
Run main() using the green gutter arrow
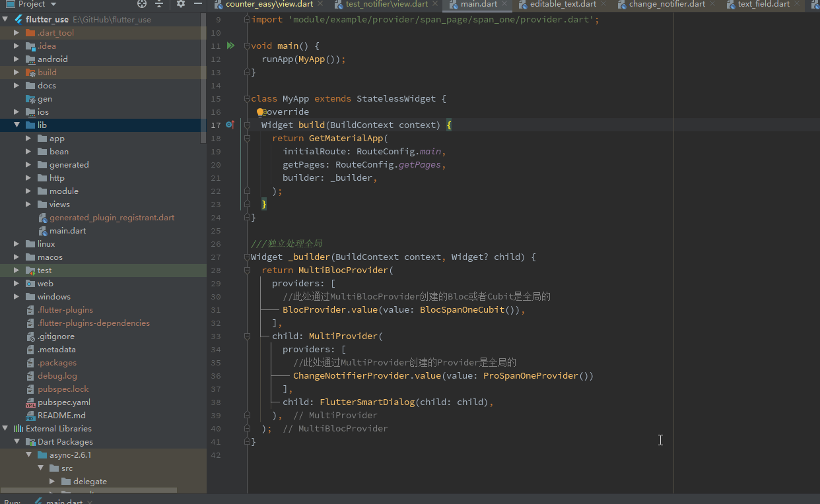click(x=230, y=46)
